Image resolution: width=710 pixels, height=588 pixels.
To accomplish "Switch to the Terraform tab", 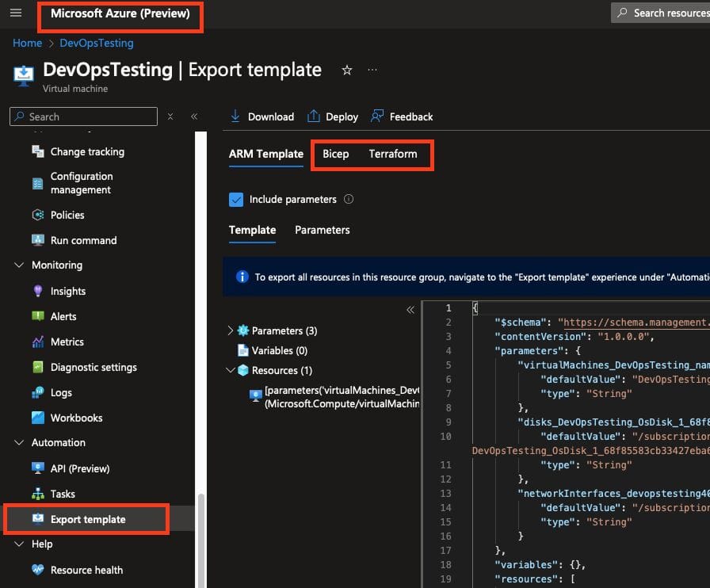I will coord(393,154).
